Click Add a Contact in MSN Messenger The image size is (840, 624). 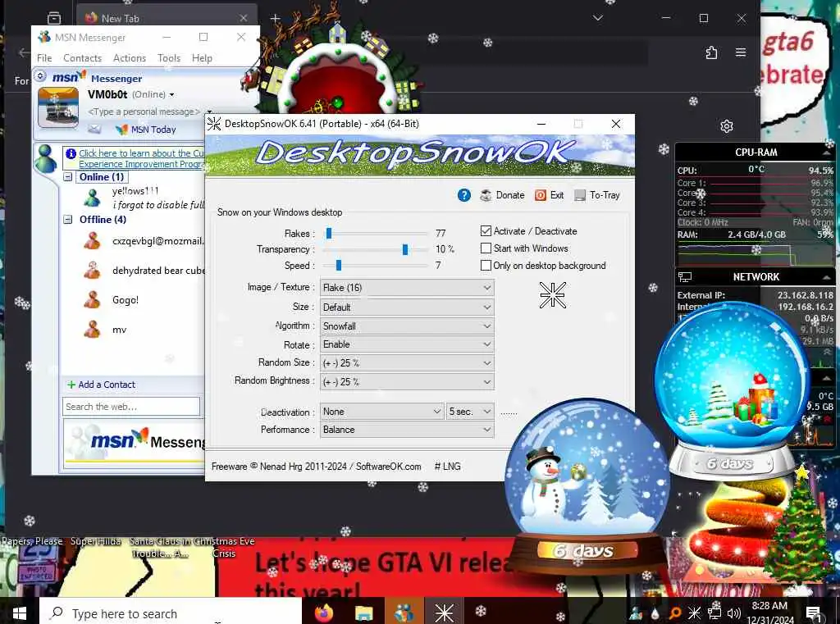[101, 385]
